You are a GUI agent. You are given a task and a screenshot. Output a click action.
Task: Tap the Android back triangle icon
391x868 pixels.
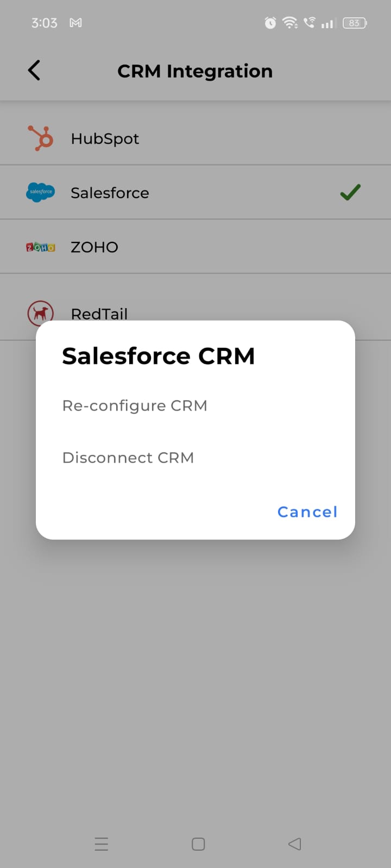click(295, 844)
